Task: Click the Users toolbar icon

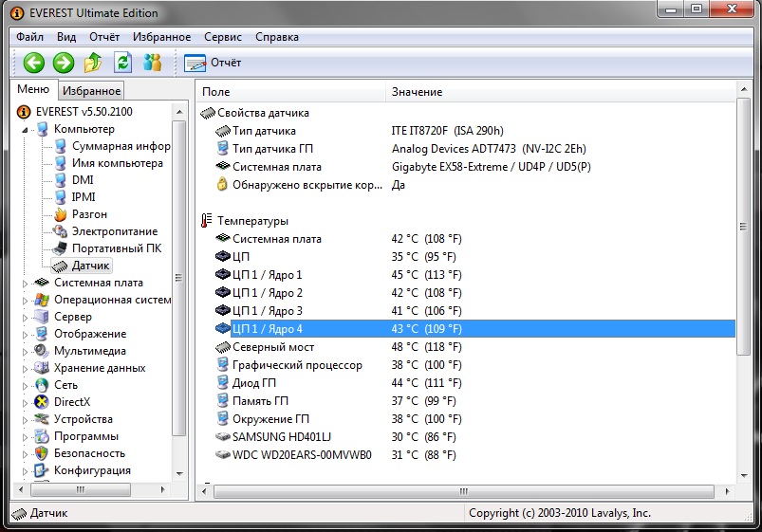Action: tap(152, 63)
